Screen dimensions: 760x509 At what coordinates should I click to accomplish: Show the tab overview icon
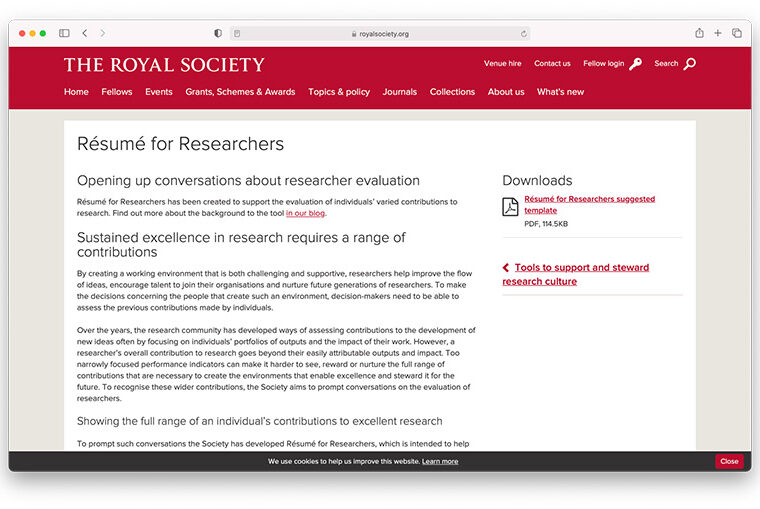736,33
